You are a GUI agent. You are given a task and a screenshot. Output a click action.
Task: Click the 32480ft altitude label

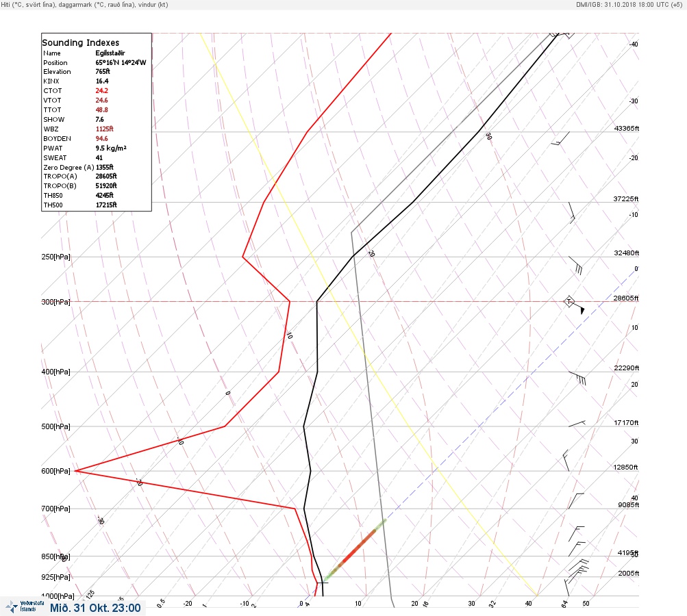point(627,253)
